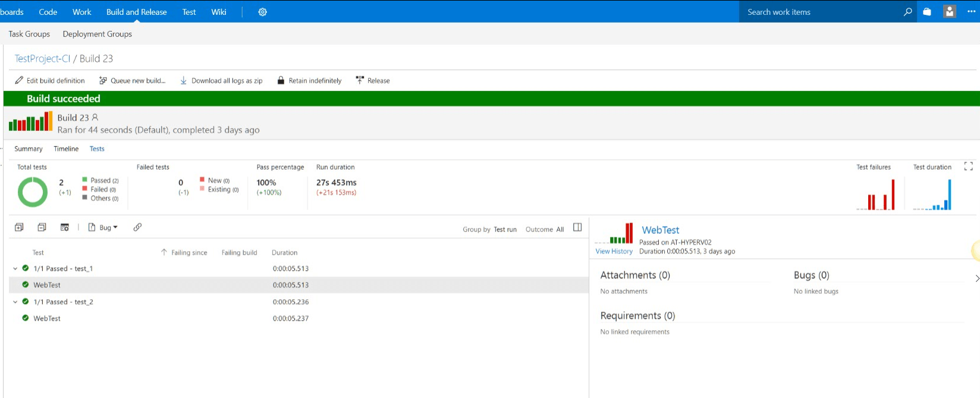Open the shopping bag marketplace icon
Screen dimensions: 980x398
[927, 12]
